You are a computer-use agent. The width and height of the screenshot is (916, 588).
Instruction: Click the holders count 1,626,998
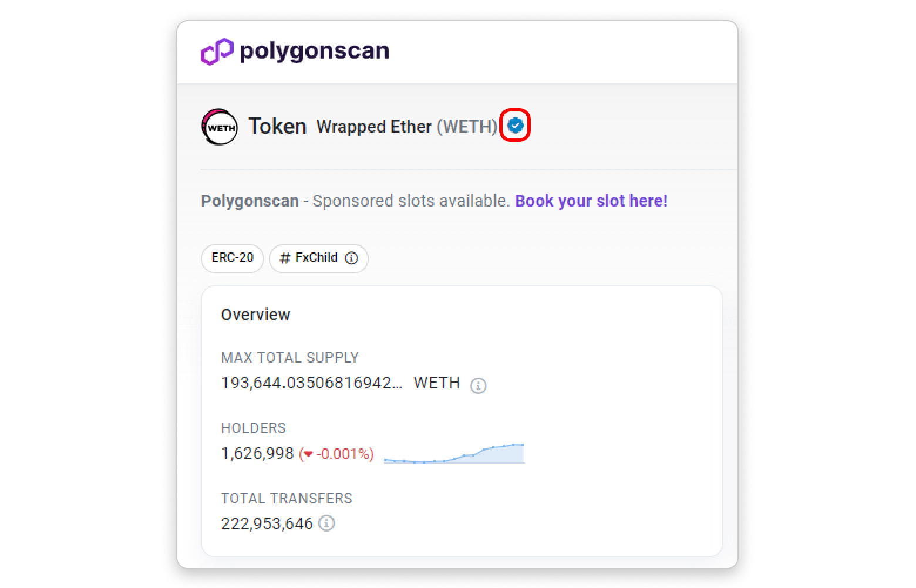pos(257,454)
